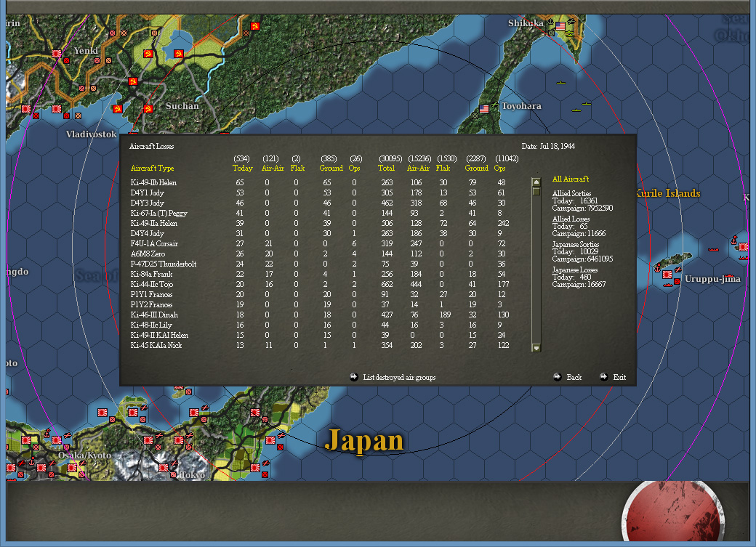
Task: Click the Suchan map label
Action: (182, 106)
